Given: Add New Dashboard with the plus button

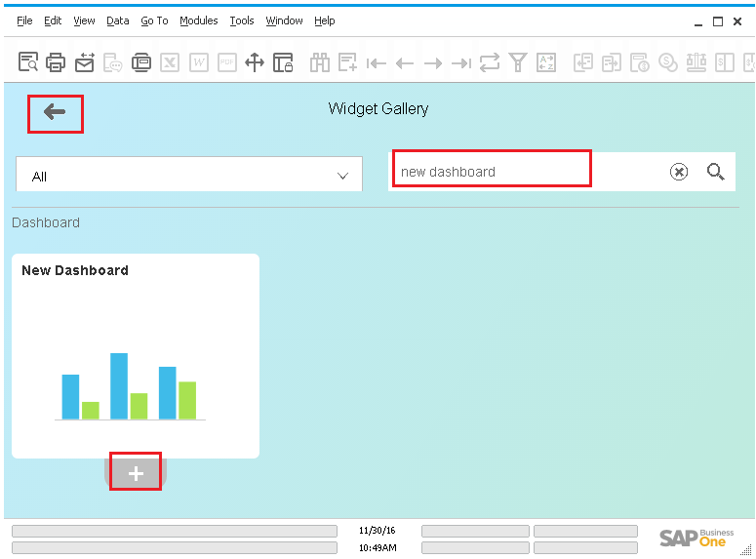Looking at the screenshot, I should tap(136, 473).
